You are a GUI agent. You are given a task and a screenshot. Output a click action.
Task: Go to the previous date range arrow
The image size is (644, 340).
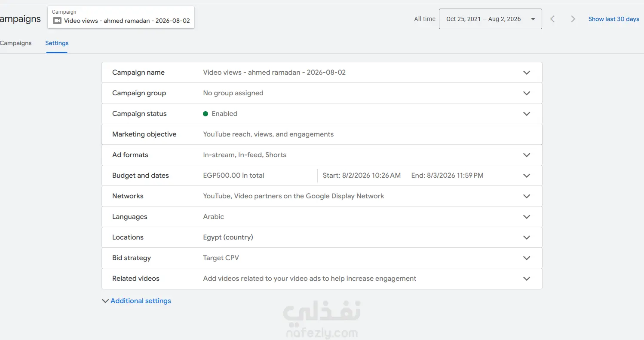pyautogui.click(x=552, y=19)
